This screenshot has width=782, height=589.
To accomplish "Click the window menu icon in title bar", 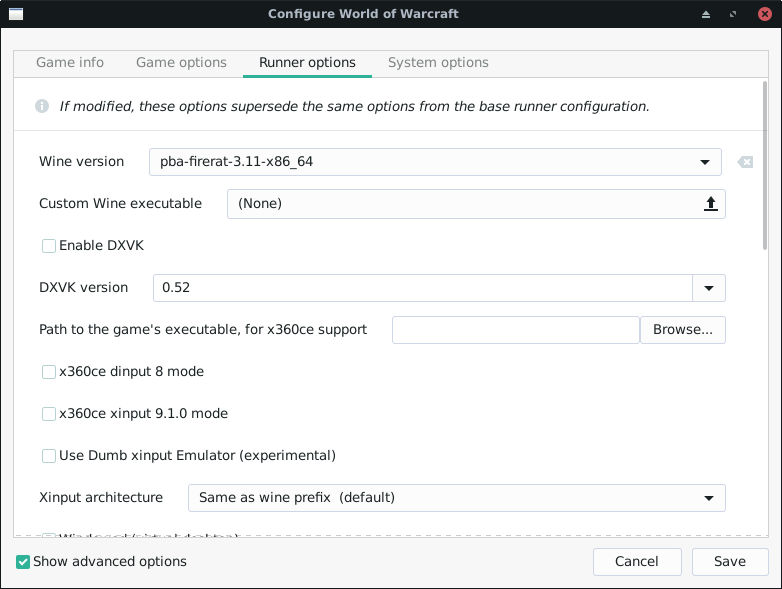I will tap(16, 14).
